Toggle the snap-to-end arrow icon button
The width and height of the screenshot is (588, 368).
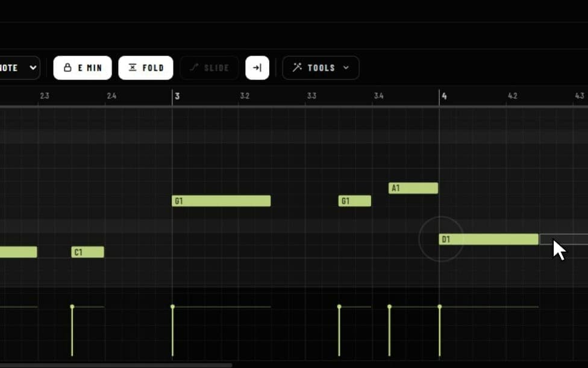tap(257, 68)
